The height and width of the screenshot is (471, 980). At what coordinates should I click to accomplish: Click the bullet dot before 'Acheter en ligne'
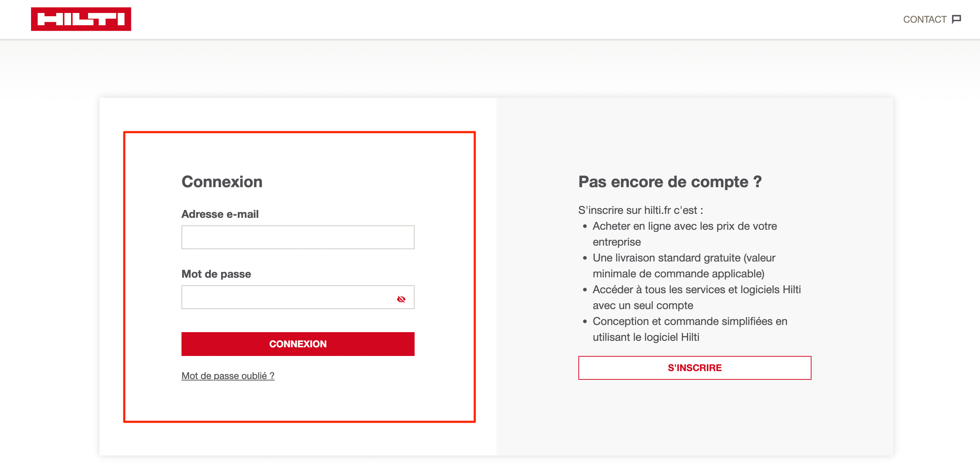[585, 226]
